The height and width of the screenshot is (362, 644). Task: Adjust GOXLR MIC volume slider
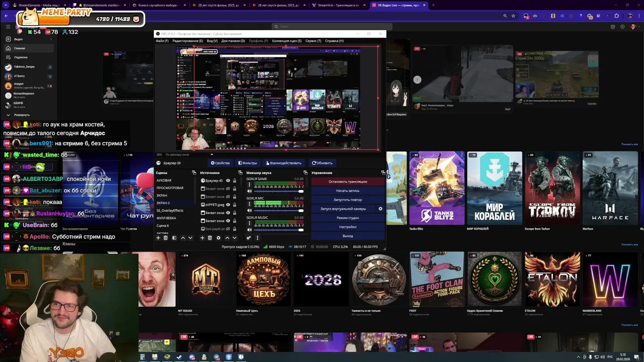point(279,210)
